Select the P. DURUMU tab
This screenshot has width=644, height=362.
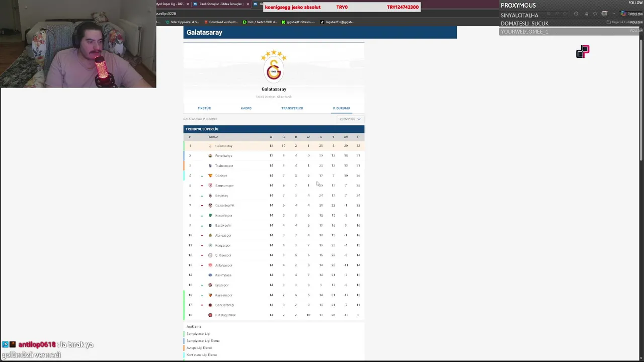[x=341, y=108]
